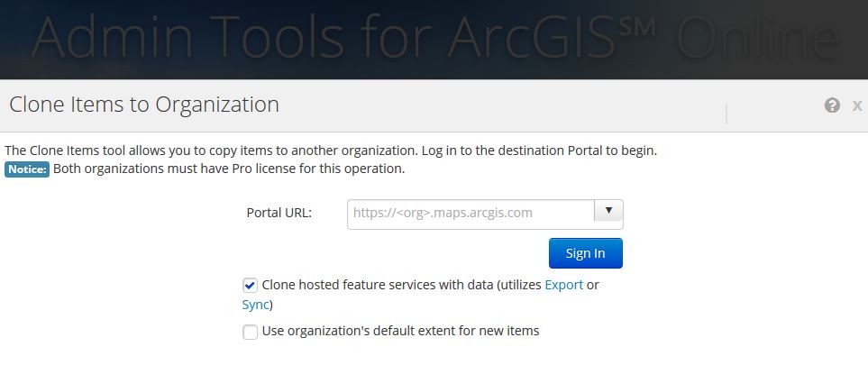
Task: Click the 'Portal URL:' field label
Action: click(279, 214)
